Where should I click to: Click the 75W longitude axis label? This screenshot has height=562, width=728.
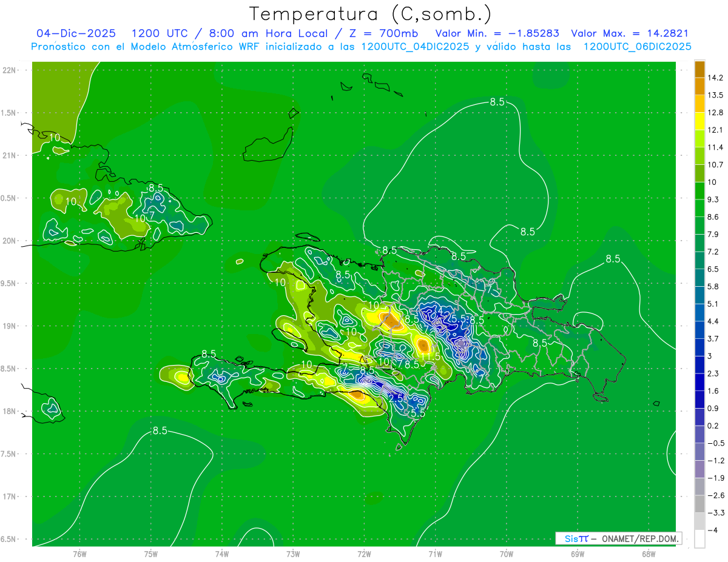pos(151,554)
